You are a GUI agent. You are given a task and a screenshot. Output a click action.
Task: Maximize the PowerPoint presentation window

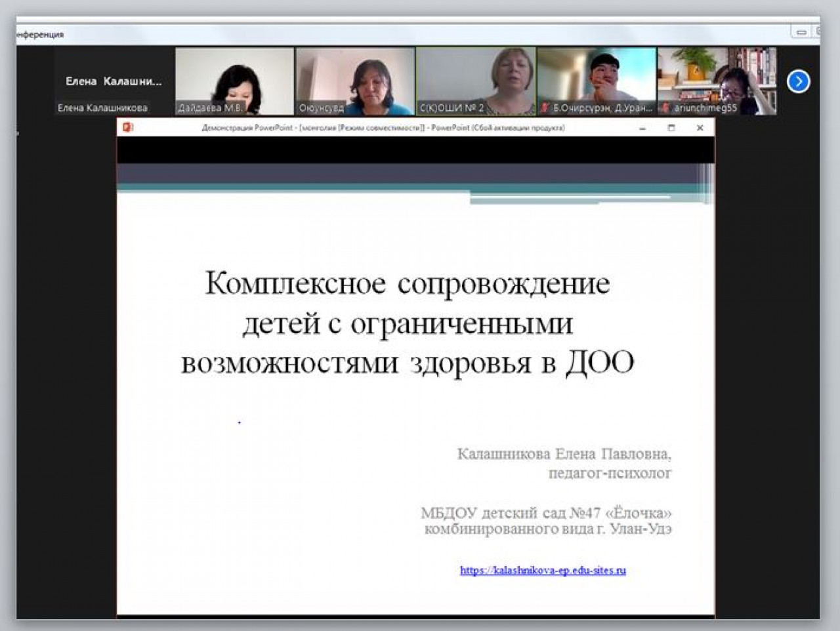pyautogui.click(x=671, y=128)
